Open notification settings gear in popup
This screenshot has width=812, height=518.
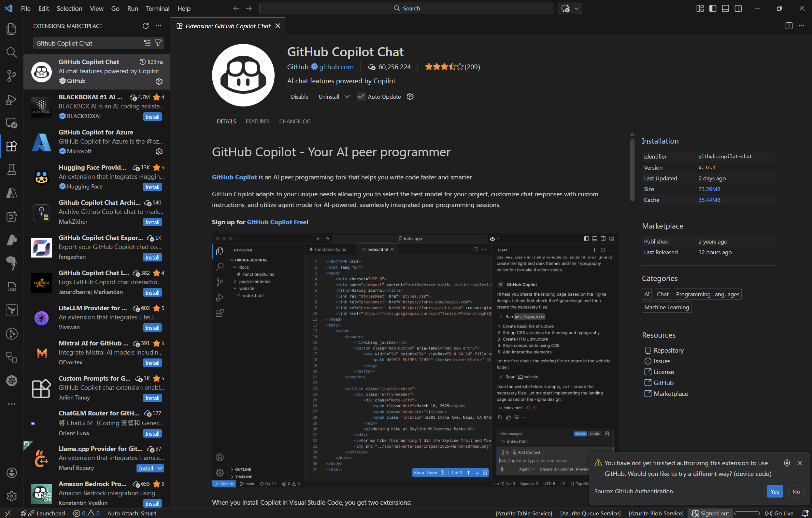coord(787,463)
